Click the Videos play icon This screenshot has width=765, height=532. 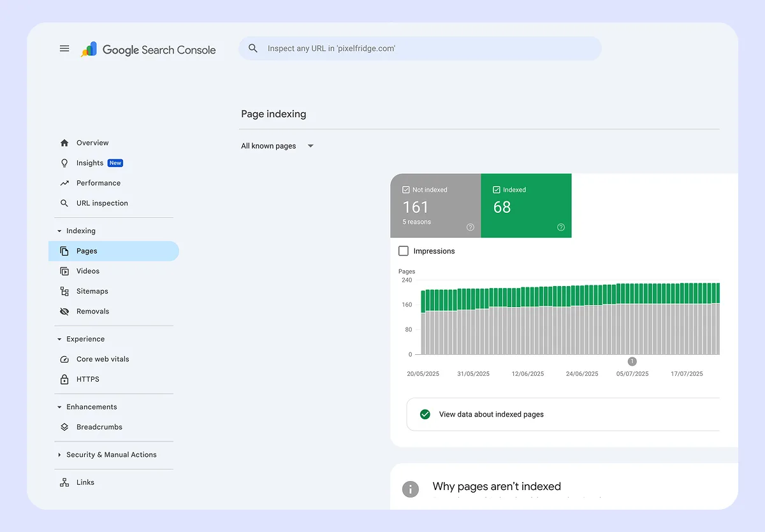[x=64, y=271]
